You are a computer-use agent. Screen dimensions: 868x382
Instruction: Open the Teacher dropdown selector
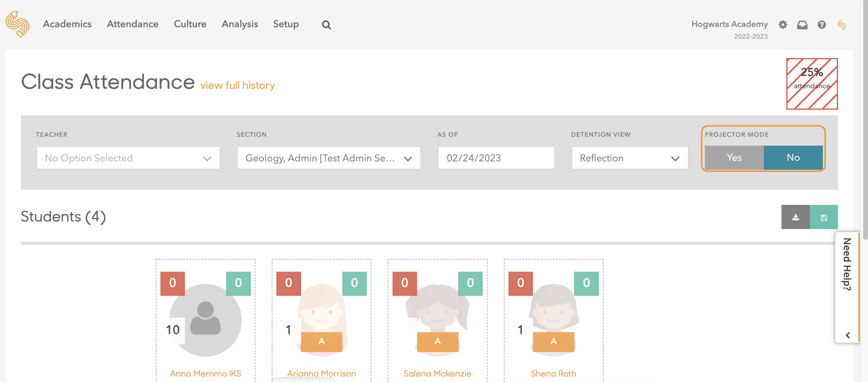[x=127, y=158]
